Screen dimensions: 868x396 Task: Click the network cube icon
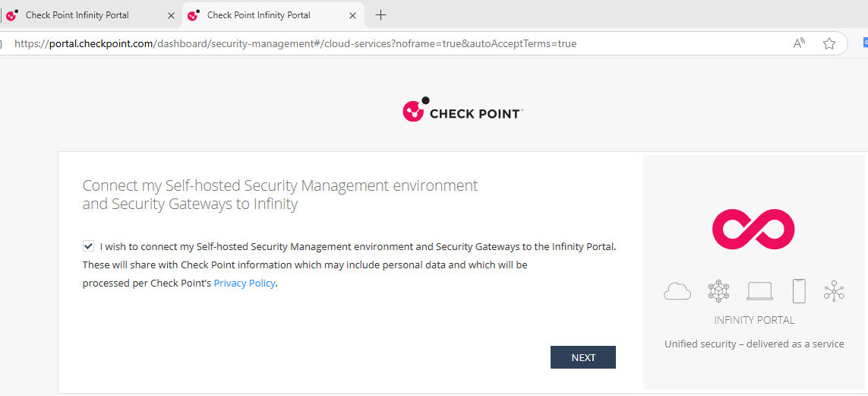pyautogui.click(x=718, y=291)
